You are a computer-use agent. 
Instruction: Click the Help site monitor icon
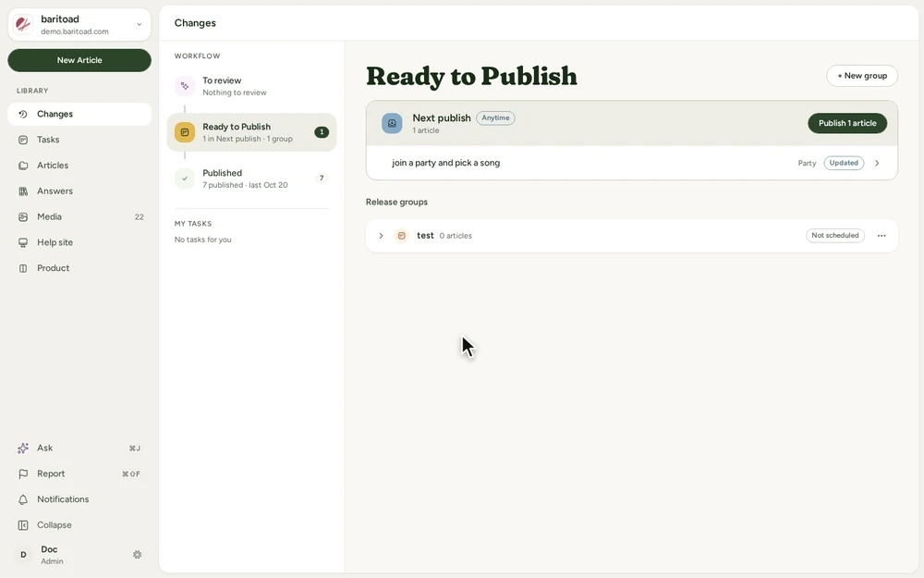click(x=23, y=242)
